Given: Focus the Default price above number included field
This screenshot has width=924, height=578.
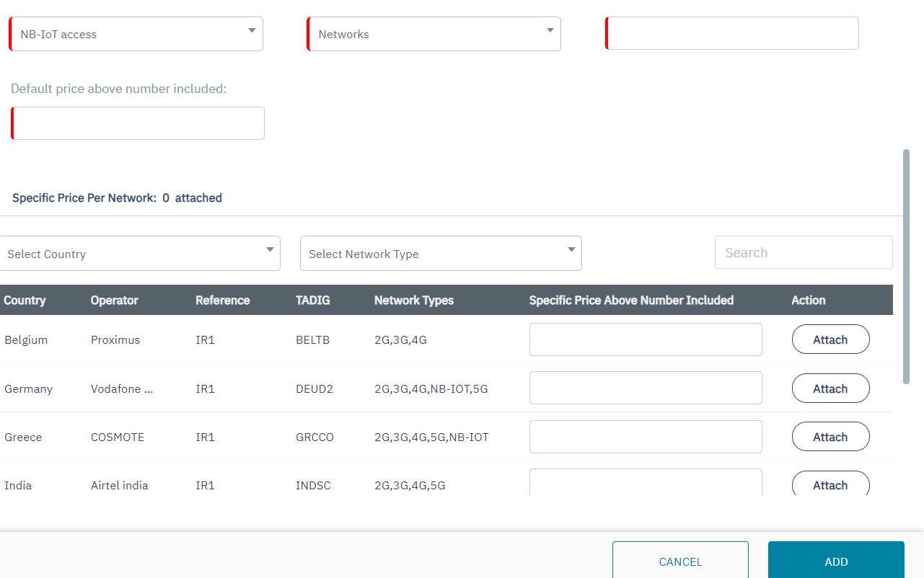Looking at the screenshot, I should coord(138,123).
